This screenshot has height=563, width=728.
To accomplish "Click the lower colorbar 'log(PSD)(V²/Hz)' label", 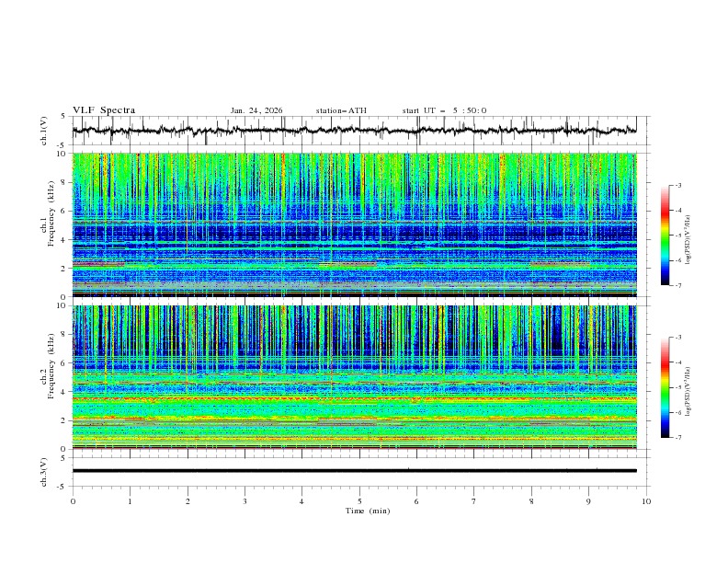I will tap(688, 391).
